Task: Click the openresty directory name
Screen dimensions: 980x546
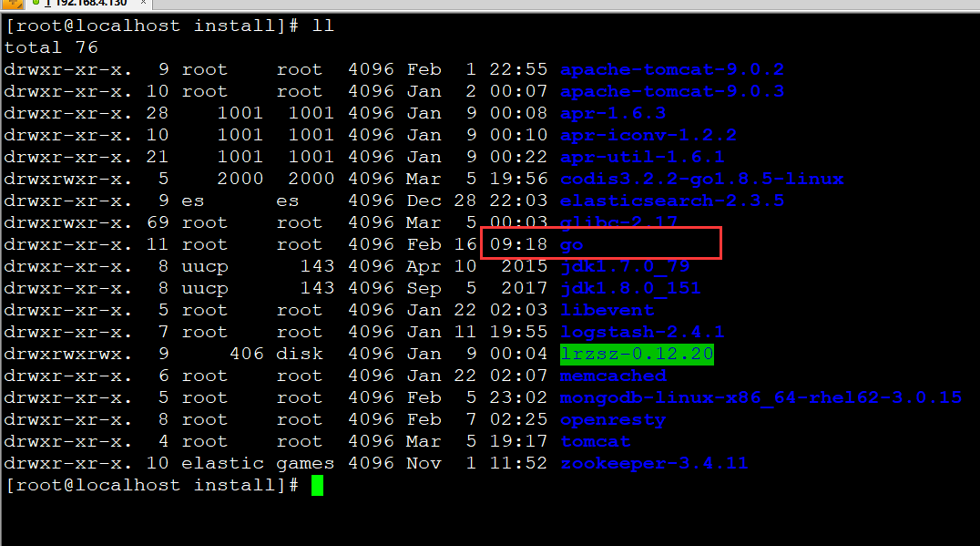Action: pos(613,419)
